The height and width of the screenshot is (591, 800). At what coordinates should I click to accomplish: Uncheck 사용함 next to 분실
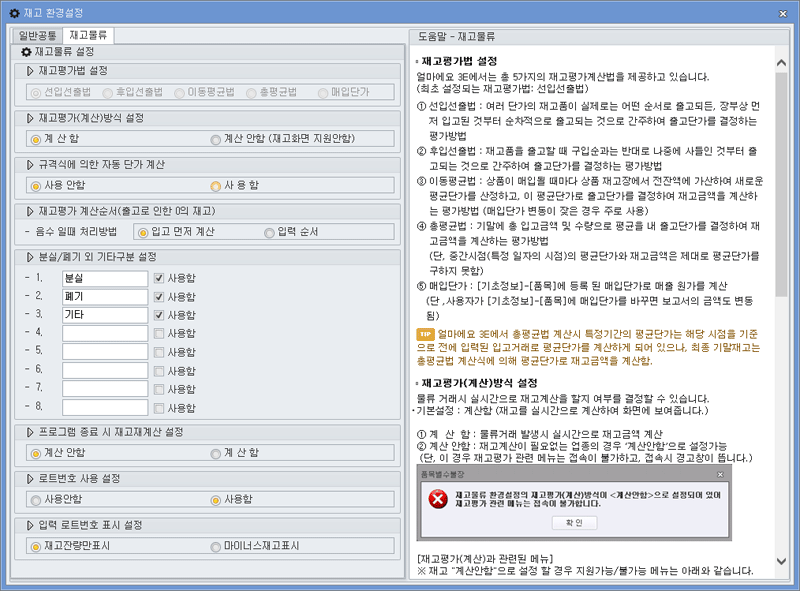[158, 278]
